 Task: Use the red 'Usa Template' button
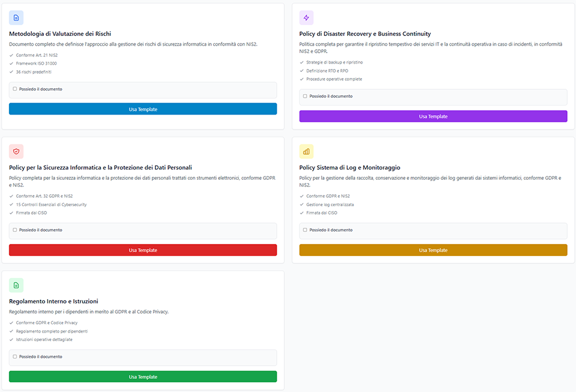pos(143,250)
